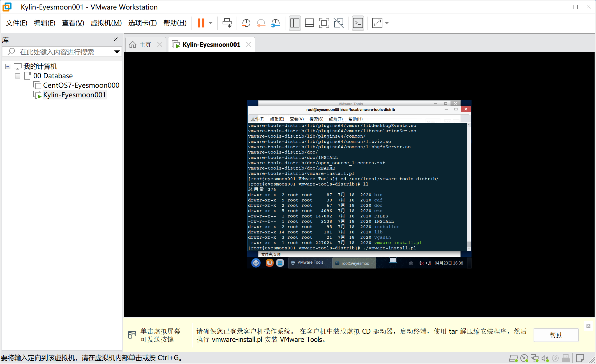Image resolution: width=596 pixels, height=364 pixels.
Task: Click the vmware-install.pl file listing
Action: 398,243
